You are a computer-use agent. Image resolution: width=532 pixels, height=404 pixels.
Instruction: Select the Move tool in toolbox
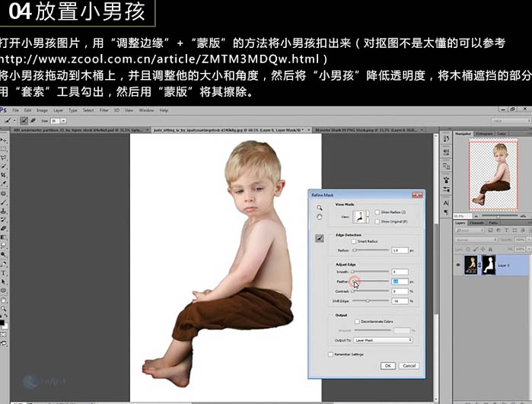pos(3,140)
